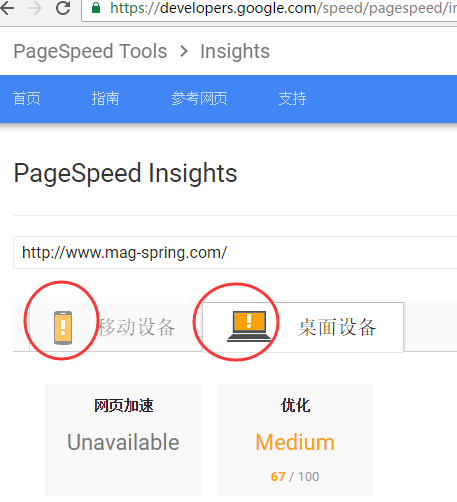Click the green secure padlock icon
Screen dimensions: 457x502
(96, 8)
